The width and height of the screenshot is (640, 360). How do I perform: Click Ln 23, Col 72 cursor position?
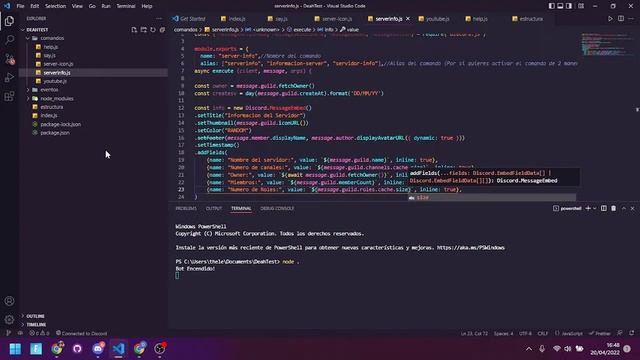474,333
